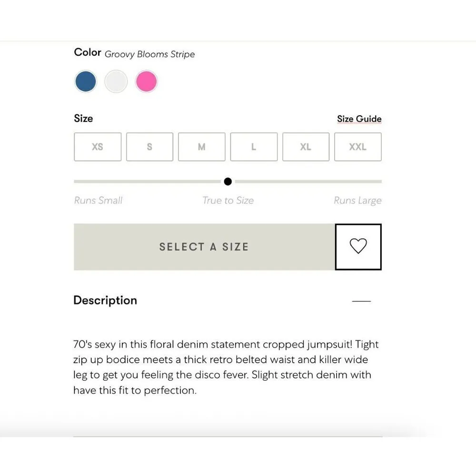Select size XXL

(358, 147)
